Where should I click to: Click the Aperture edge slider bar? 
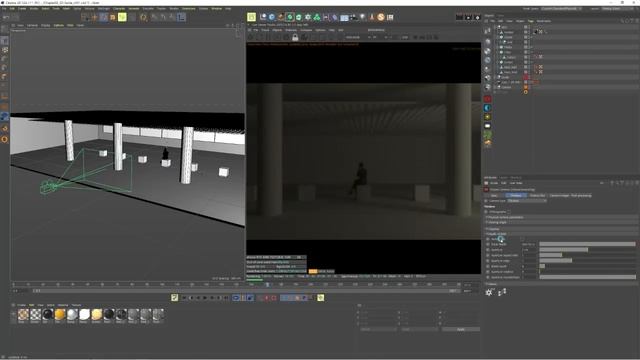(x=587, y=260)
